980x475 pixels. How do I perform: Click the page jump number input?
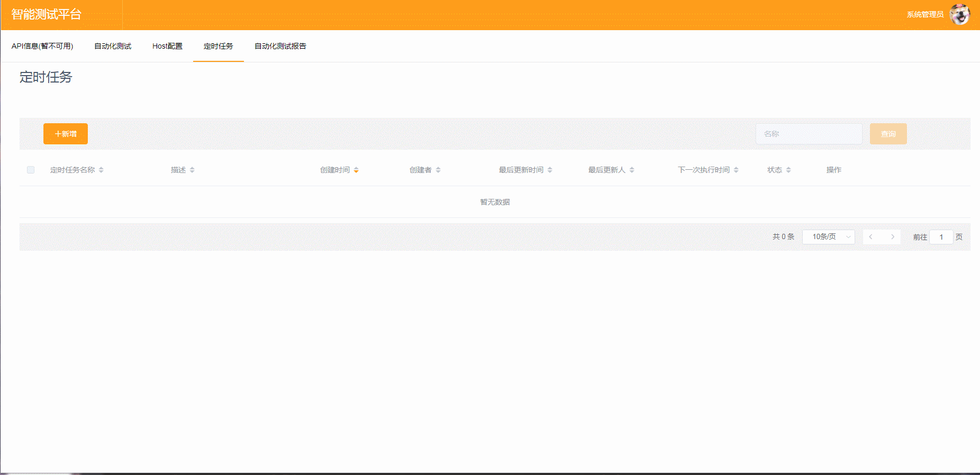[941, 237]
